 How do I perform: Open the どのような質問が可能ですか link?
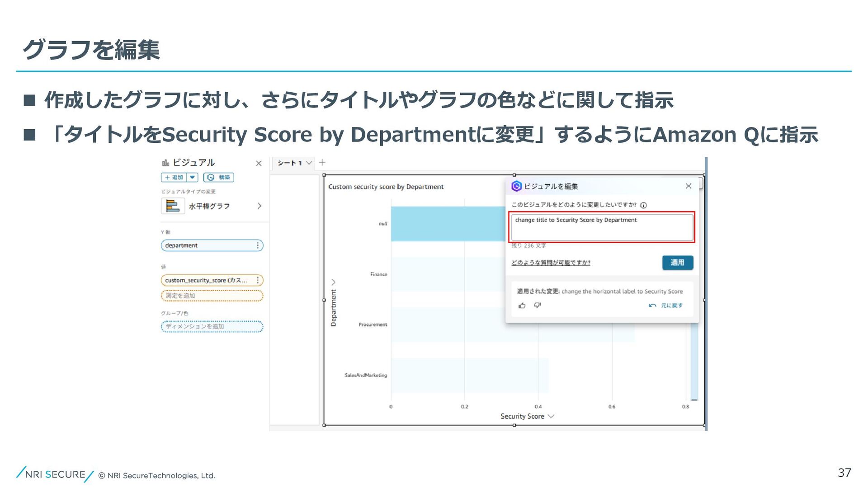click(x=551, y=263)
